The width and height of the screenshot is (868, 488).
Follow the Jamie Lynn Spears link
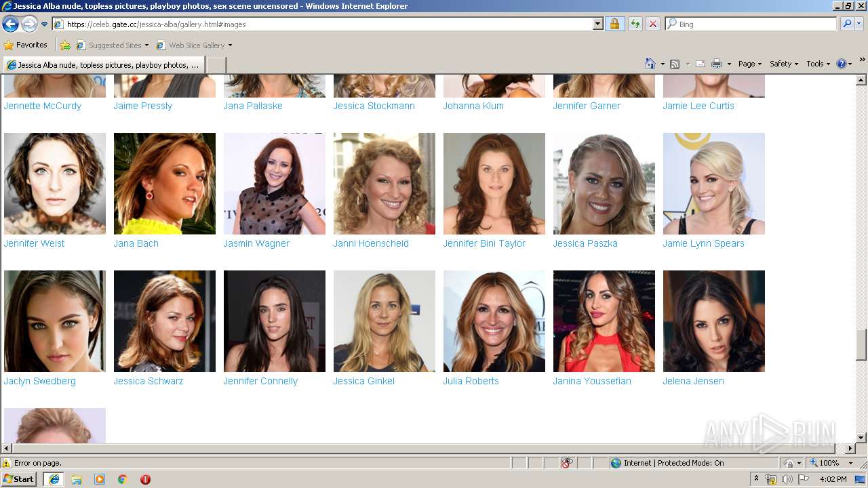704,243
